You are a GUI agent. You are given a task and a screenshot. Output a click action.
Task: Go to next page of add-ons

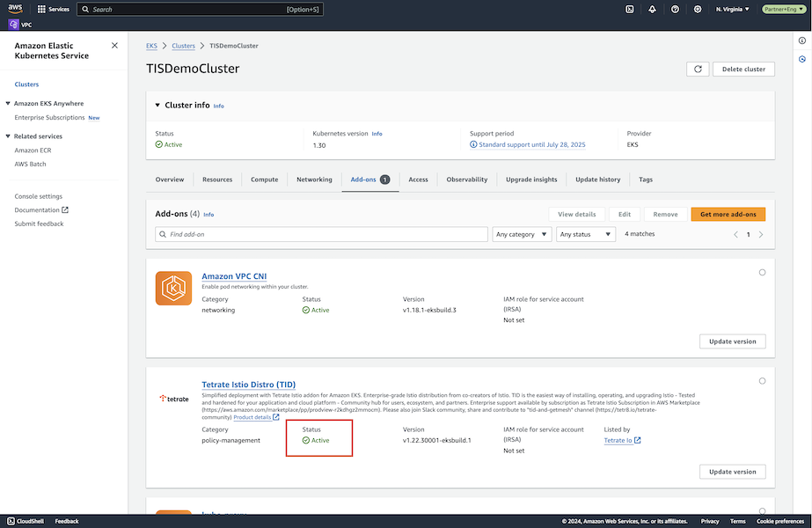761,234
